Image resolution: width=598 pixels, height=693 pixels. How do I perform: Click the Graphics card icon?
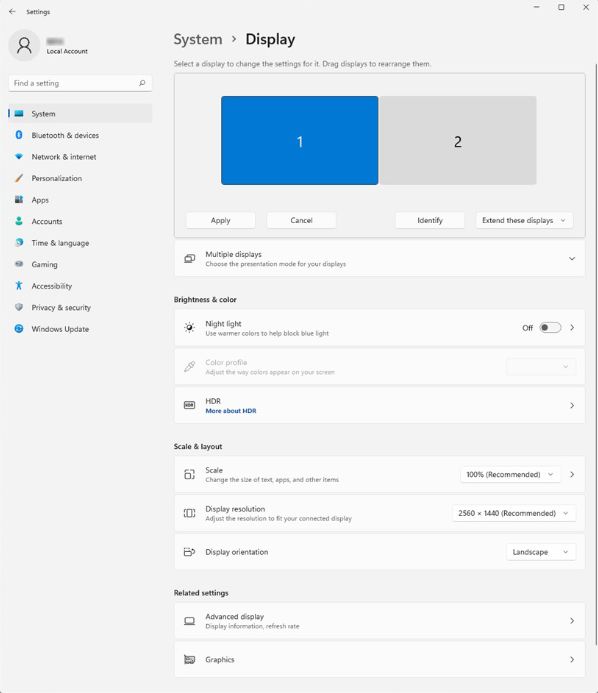click(190, 659)
